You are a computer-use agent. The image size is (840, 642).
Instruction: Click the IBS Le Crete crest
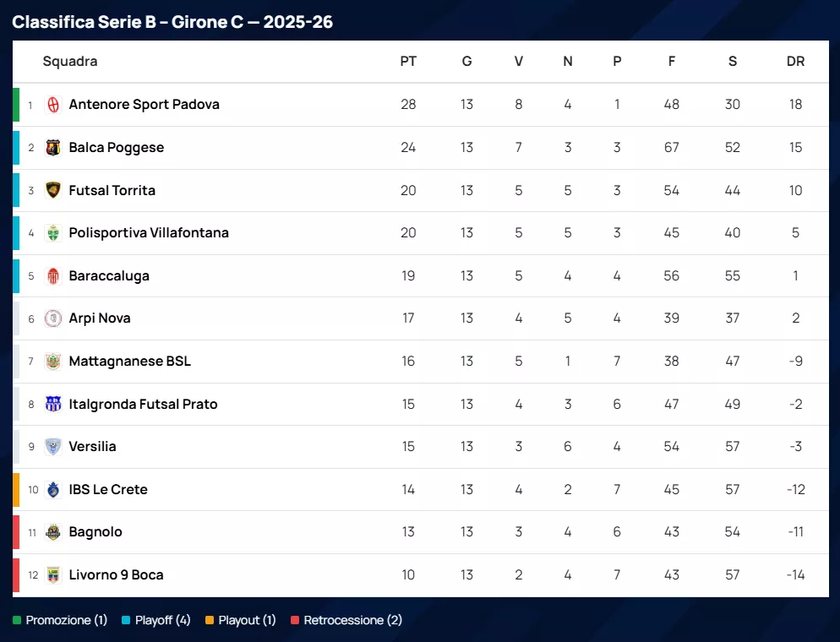point(53,489)
